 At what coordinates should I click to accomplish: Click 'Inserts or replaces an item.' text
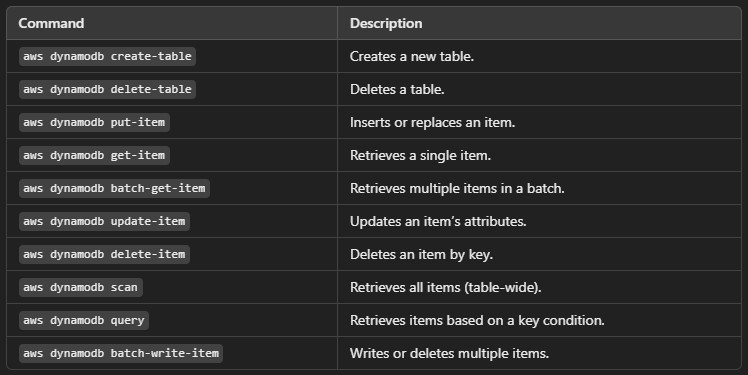coord(433,122)
